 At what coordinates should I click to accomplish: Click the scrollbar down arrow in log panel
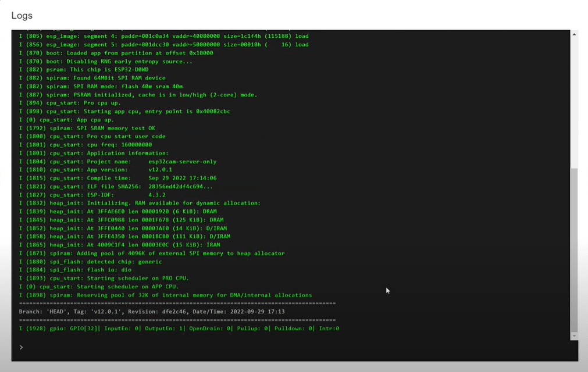point(575,336)
